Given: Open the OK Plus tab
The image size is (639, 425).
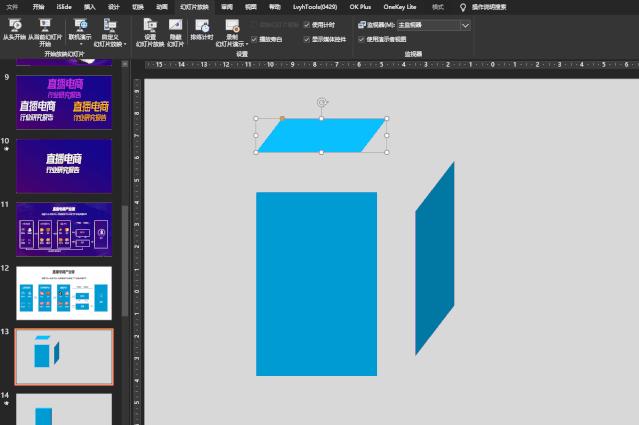Looking at the screenshot, I should click(360, 6).
